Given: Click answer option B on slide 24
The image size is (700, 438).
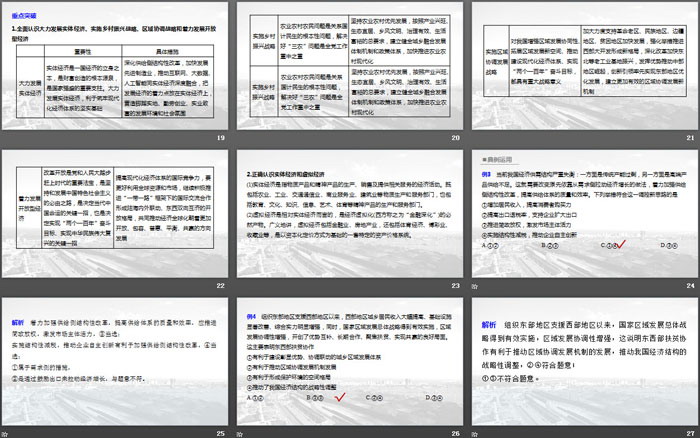Looking at the screenshot, I should [x=550, y=246].
